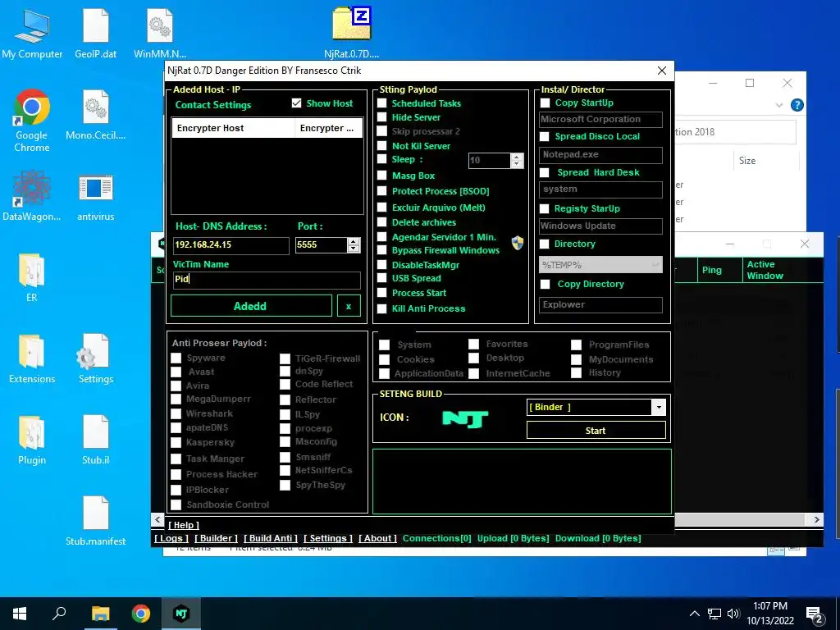Select the NjRat.0.7D zip folder icon
Screen dimensions: 840x630
click(351, 34)
